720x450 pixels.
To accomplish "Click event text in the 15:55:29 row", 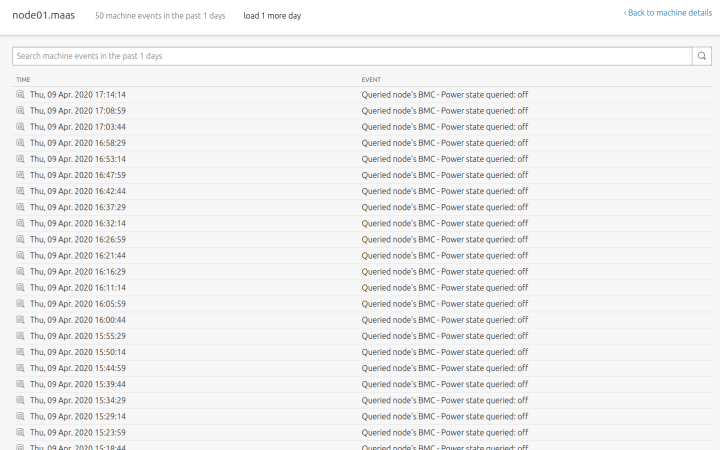I will coord(444,336).
